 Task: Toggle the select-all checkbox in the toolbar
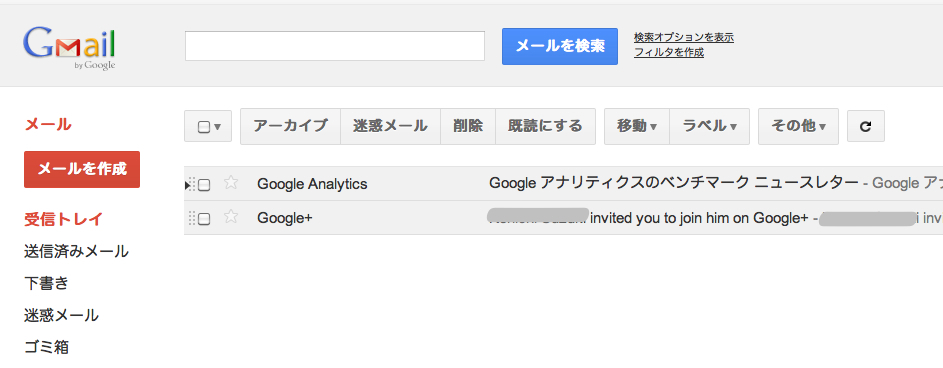[204, 127]
